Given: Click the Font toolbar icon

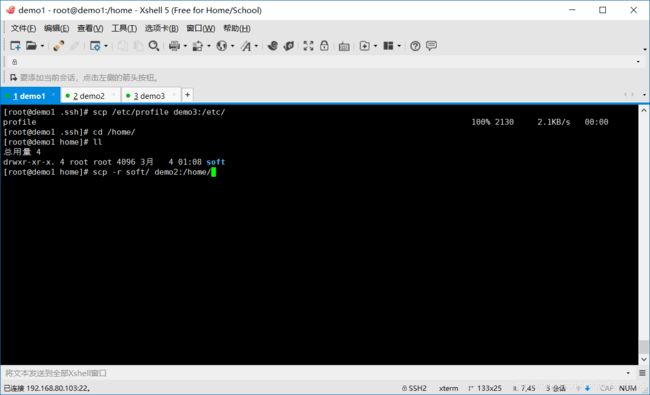Looking at the screenshot, I should coord(246,46).
